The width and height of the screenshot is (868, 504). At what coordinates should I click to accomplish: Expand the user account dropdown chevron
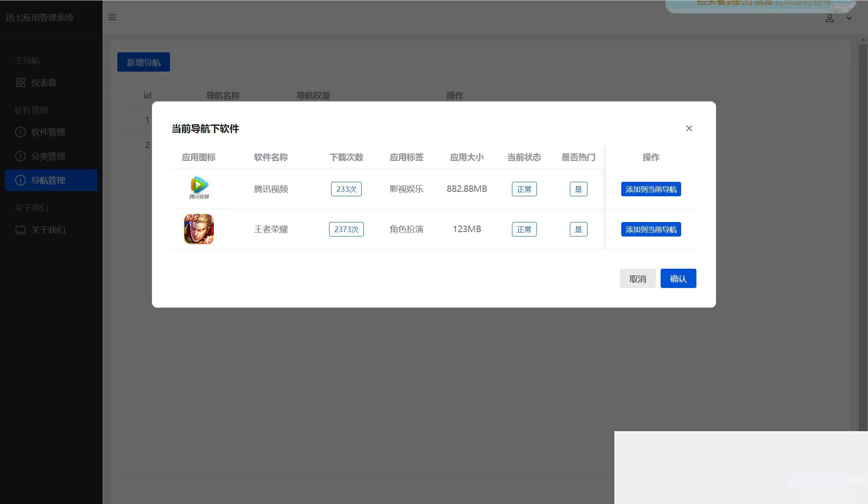[849, 18]
